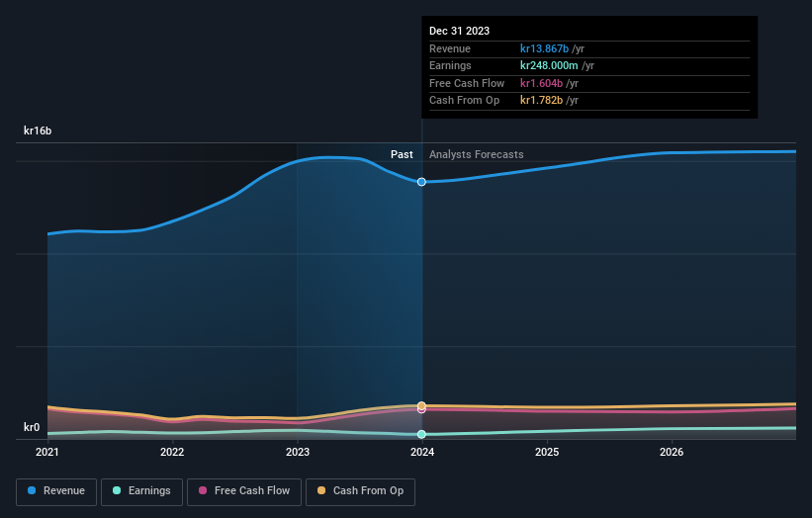Click the 2025 x-axis label
Image resolution: width=812 pixels, height=518 pixels.
click(x=547, y=452)
